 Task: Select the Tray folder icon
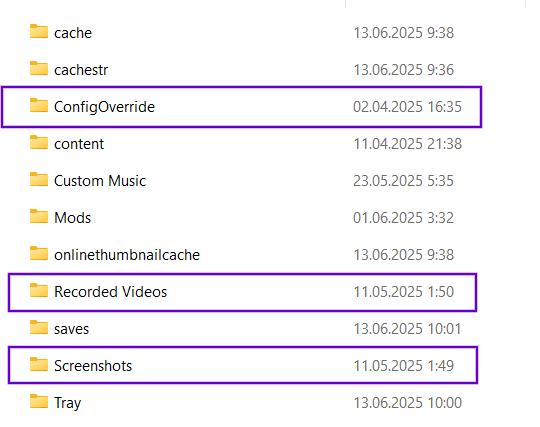[39, 402]
